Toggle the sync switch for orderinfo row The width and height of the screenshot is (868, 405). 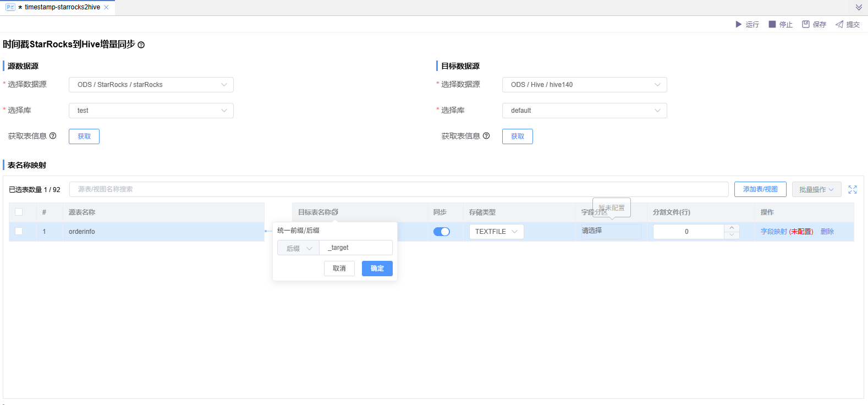441,232
